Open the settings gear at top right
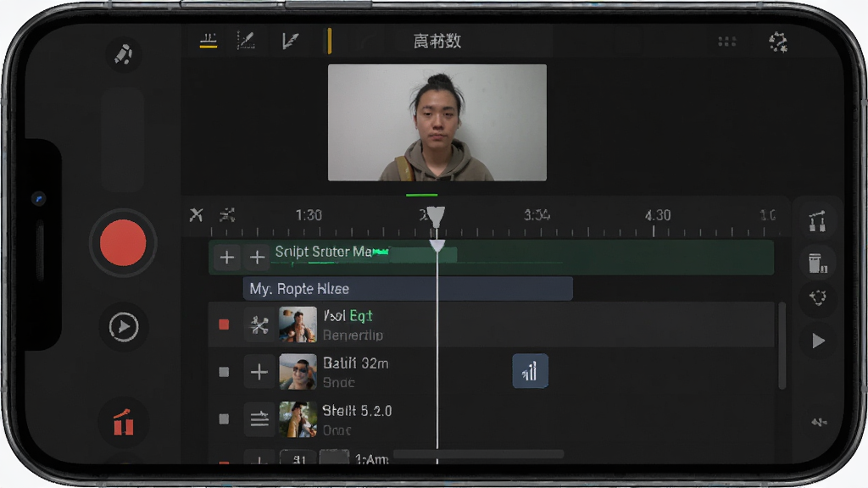This screenshot has height=488, width=868. (778, 42)
